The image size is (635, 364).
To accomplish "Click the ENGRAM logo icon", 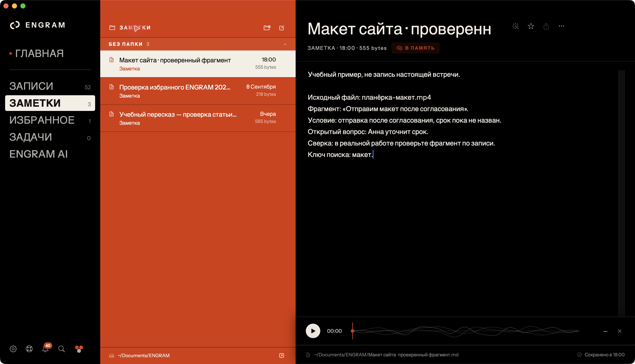I will 15,25.
